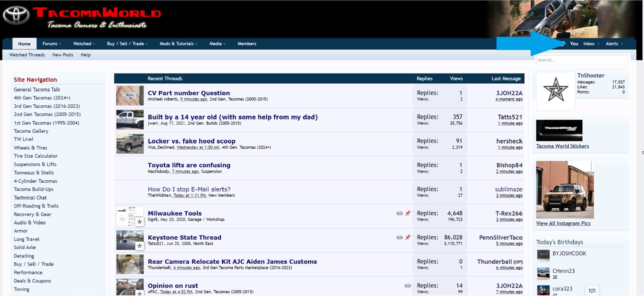Image resolution: width=644 pixels, height=296 pixels.
Task: Open Built by a 14 year old thumbnail
Action: tap(130, 120)
